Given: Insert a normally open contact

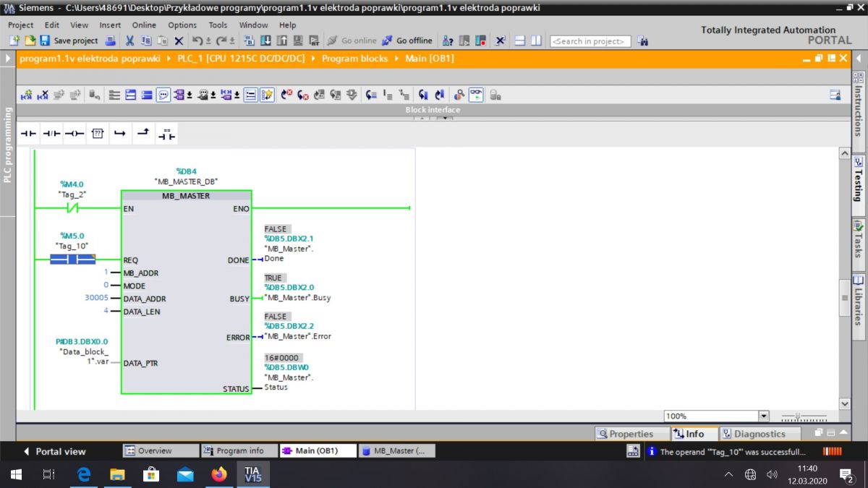Looking at the screenshot, I should point(28,134).
